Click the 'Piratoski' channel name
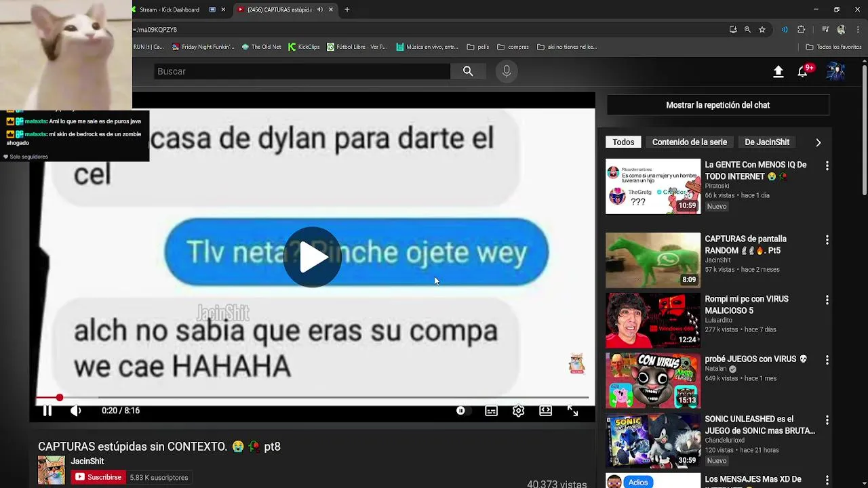This screenshot has width=868, height=488. (717, 186)
